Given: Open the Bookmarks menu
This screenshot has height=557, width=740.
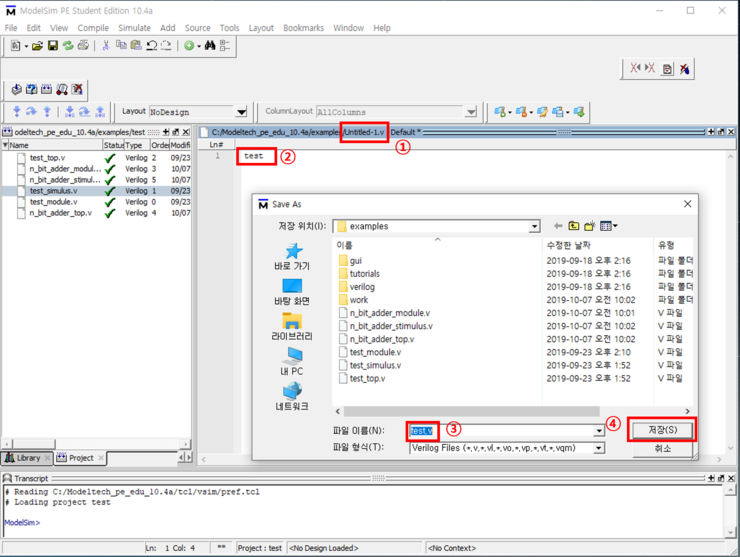Looking at the screenshot, I should [303, 28].
